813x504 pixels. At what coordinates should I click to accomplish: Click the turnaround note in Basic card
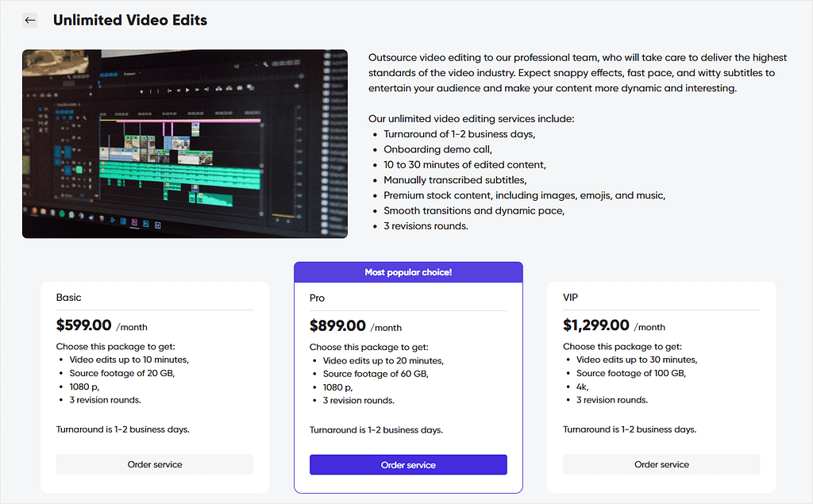click(x=123, y=429)
